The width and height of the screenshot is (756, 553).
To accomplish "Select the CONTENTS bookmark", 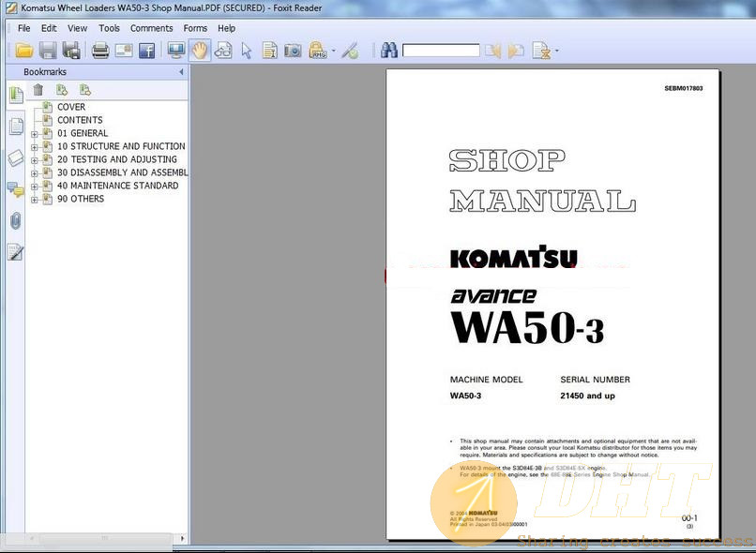I will click(x=80, y=120).
